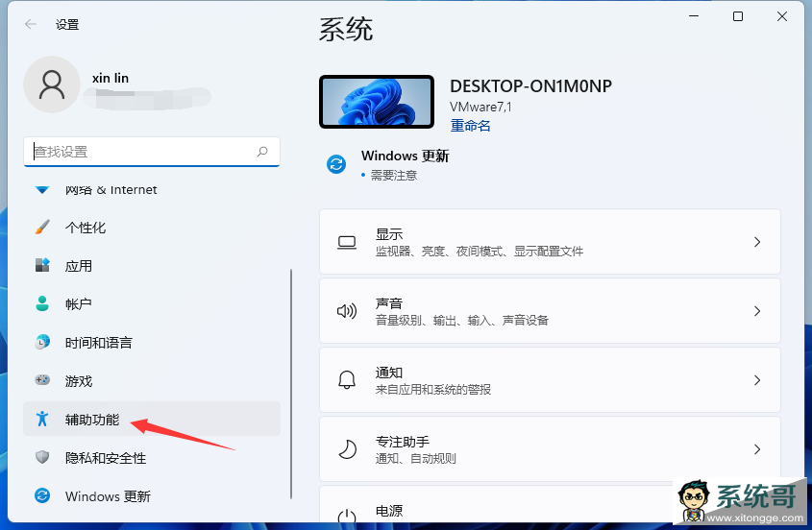Screen dimensions: 812x530
Task: Open the 专注助手 focus assist card
Action: pyautogui.click(x=550, y=448)
